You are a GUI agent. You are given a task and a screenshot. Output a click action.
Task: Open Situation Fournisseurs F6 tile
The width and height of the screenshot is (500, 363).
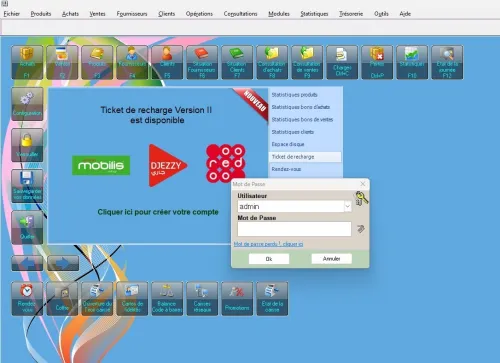click(x=202, y=62)
